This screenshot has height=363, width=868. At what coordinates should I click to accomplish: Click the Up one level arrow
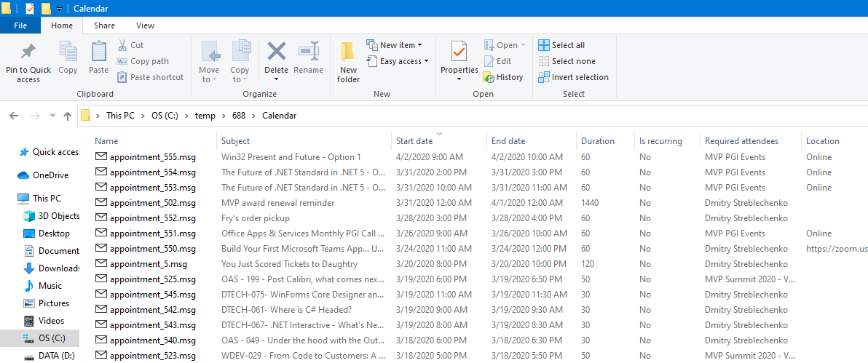[x=68, y=116]
